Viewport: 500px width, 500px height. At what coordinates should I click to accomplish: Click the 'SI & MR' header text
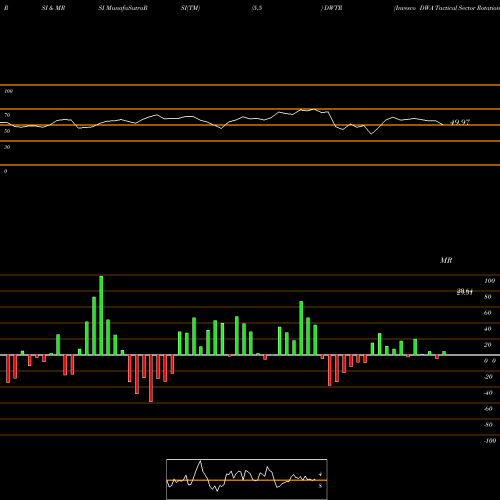pyautogui.click(x=53, y=8)
